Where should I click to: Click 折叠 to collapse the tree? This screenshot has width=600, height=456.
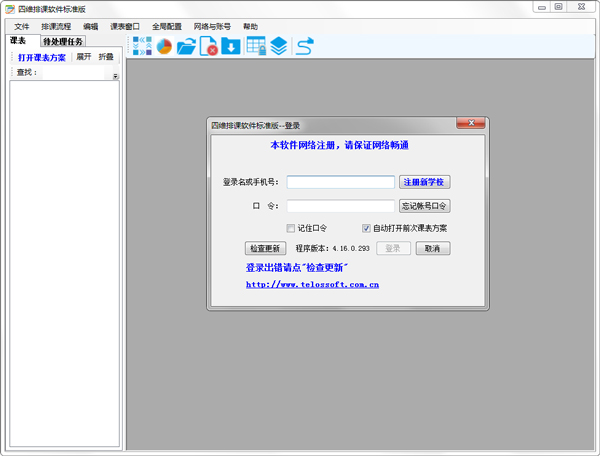point(106,57)
